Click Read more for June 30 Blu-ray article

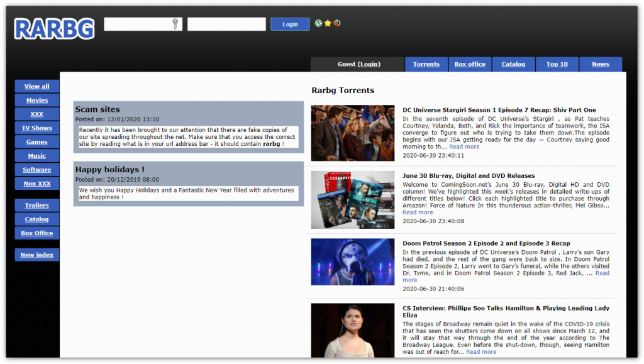click(418, 212)
